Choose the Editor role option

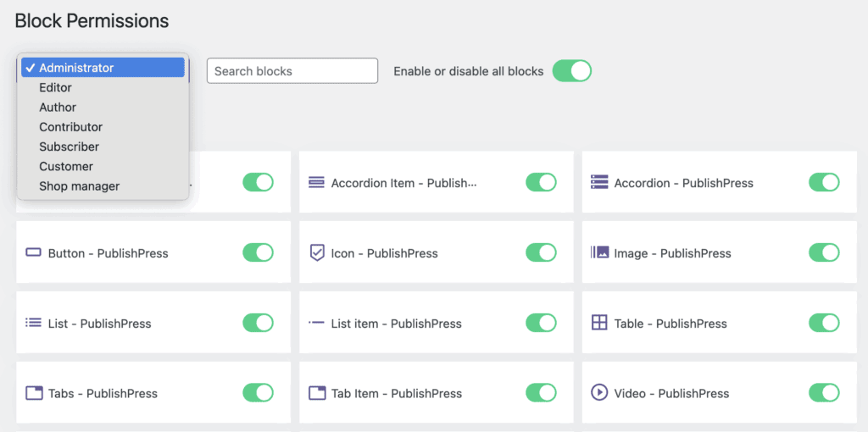[x=103, y=87]
